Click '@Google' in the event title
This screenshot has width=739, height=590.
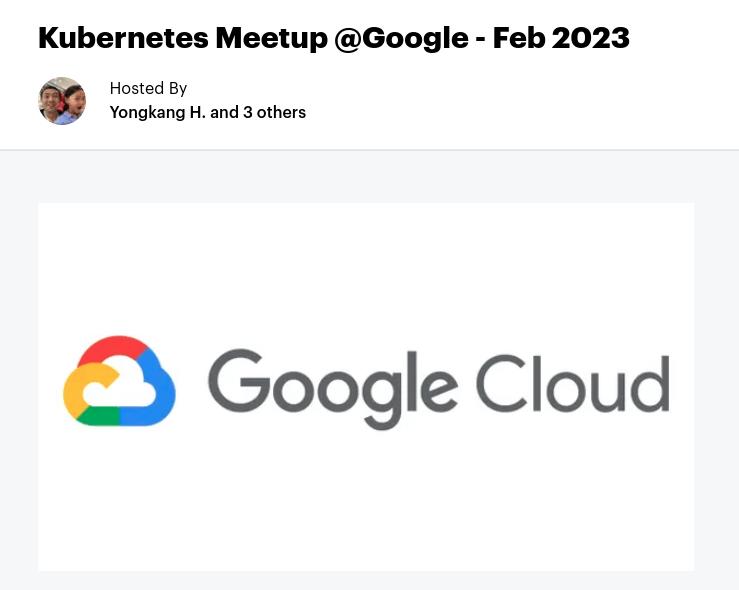pyautogui.click(x=402, y=38)
